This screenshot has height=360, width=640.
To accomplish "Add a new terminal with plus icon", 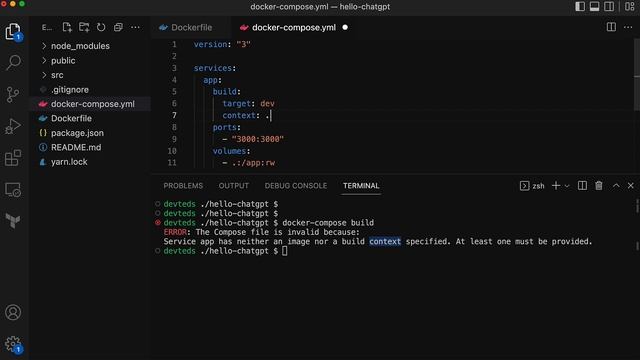I will pos(556,186).
